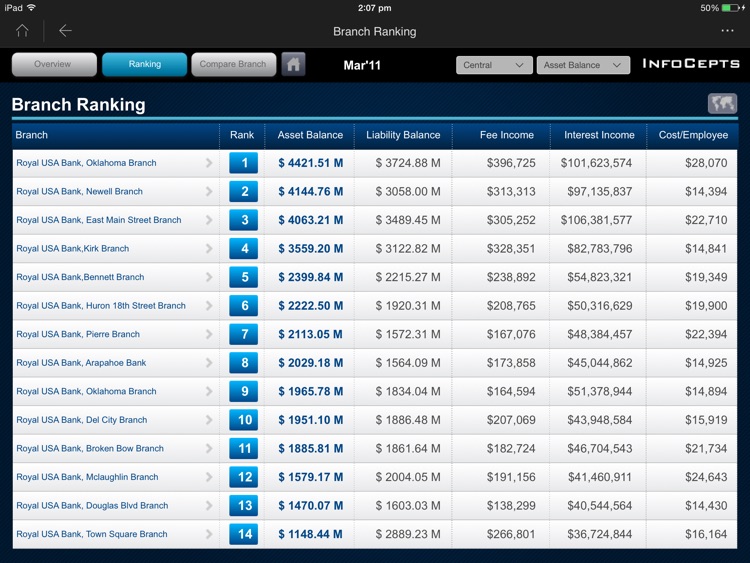
Task: Expand the Newell Branch row chevron
Action: 209,191
